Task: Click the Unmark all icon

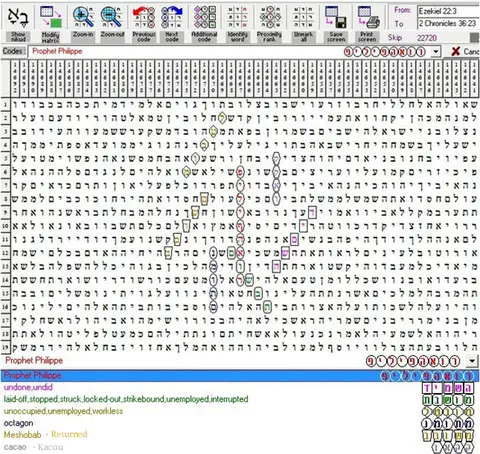Action: (x=303, y=17)
